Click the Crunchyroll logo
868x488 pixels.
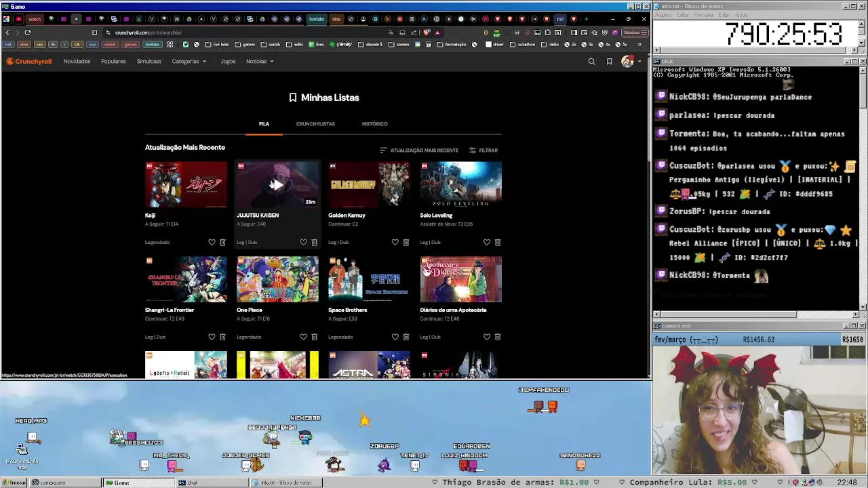[x=29, y=61]
